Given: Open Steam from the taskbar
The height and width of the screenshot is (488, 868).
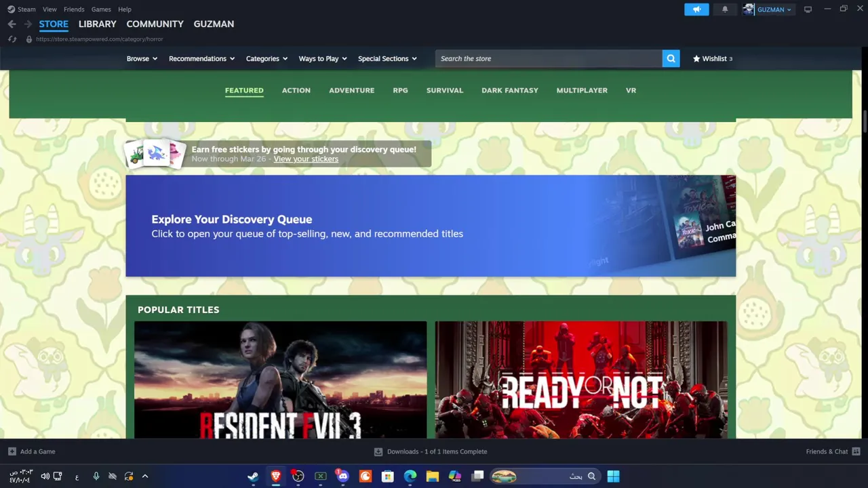Looking at the screenshot, I should click(x=253, y=476).
